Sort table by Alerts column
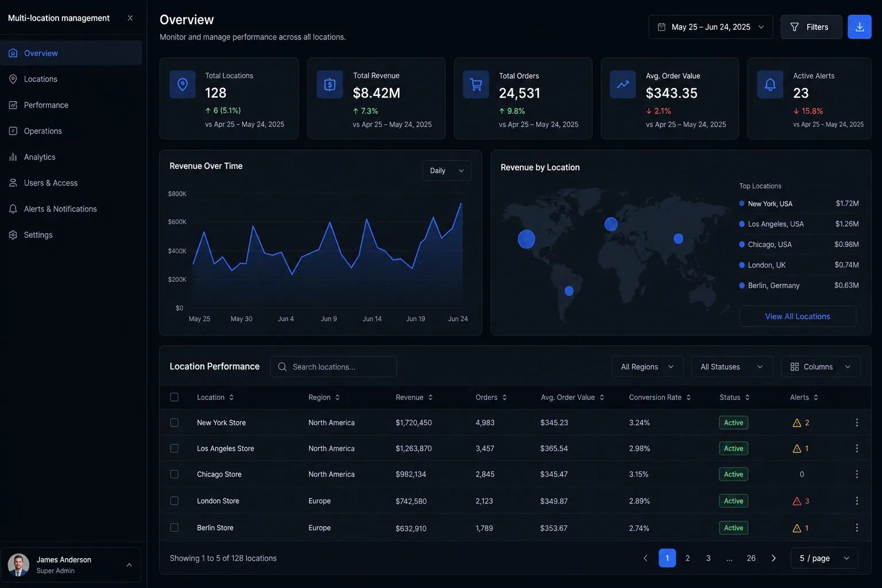The width and height of the screenshot is (882, 588). (x=804, y=397)
